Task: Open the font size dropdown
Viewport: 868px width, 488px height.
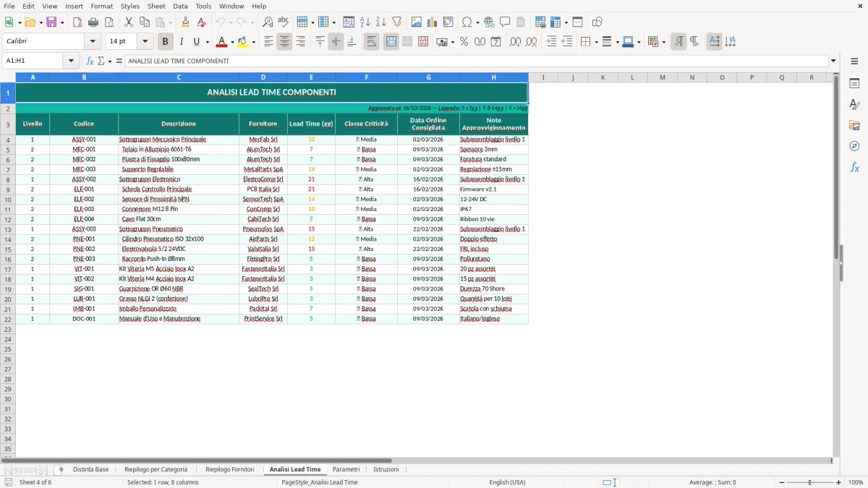Action: (145, 42)
